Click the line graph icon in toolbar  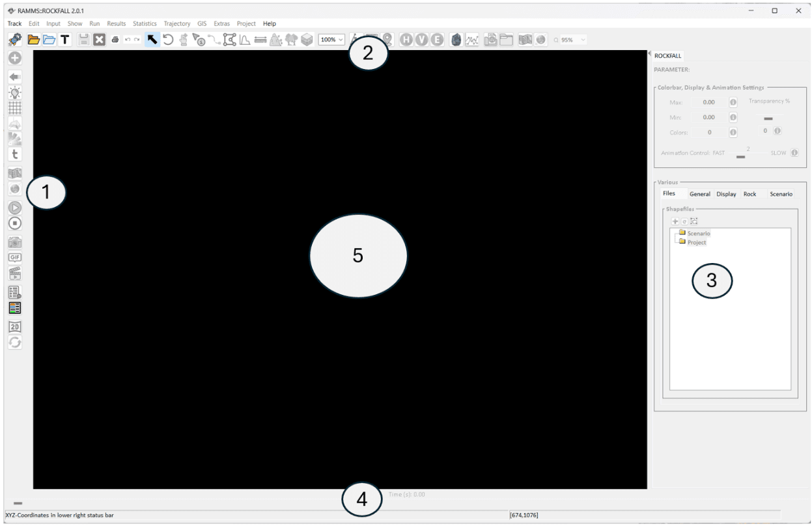pyautogui.click(x=471, y=40)
